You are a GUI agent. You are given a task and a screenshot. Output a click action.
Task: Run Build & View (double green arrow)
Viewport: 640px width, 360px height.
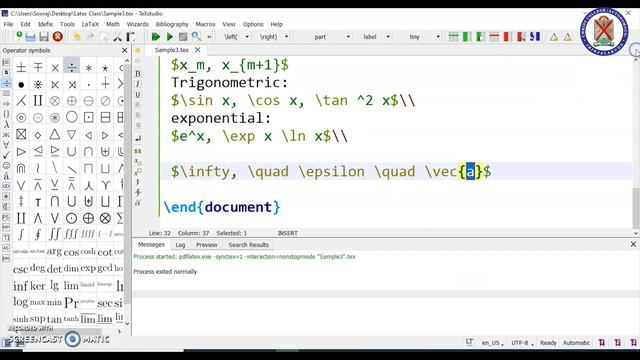[x=156, y=37]
